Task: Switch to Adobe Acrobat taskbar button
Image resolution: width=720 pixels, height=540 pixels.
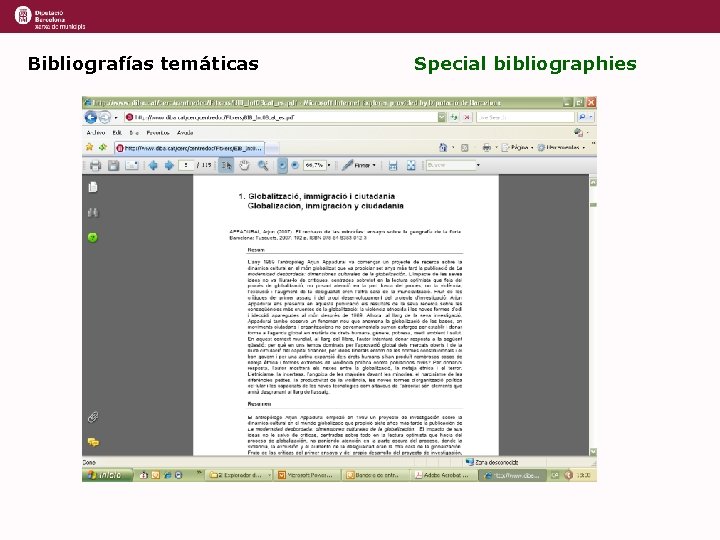Action: [x=445, y=475]
